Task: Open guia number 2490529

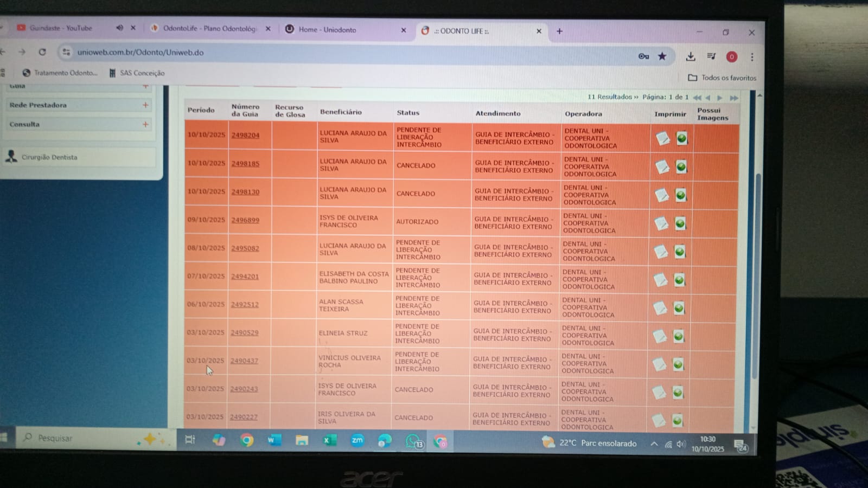Action: point(244,332)
